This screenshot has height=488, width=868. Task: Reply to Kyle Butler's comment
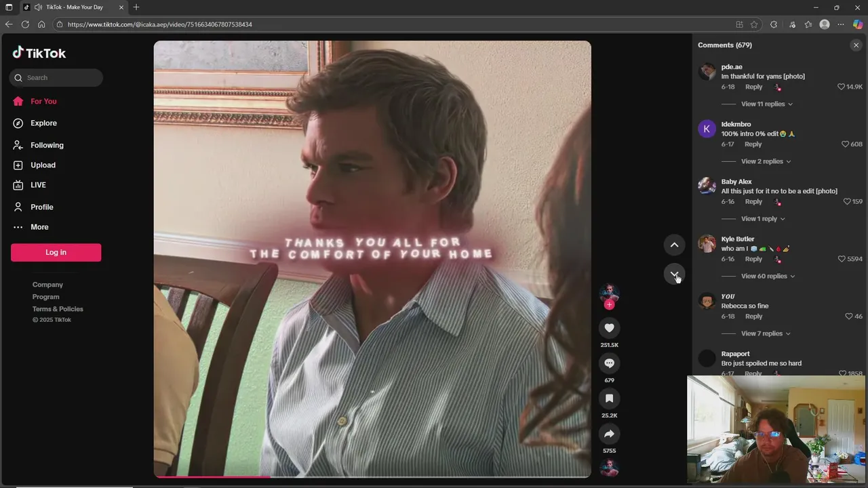[x=753, y=259]
